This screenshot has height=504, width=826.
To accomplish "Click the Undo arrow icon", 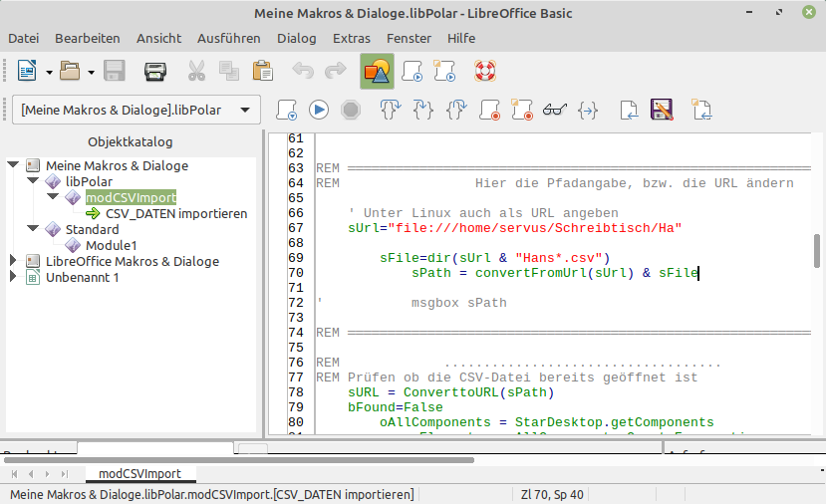I will pyautogui.click(x=303, y=71).
